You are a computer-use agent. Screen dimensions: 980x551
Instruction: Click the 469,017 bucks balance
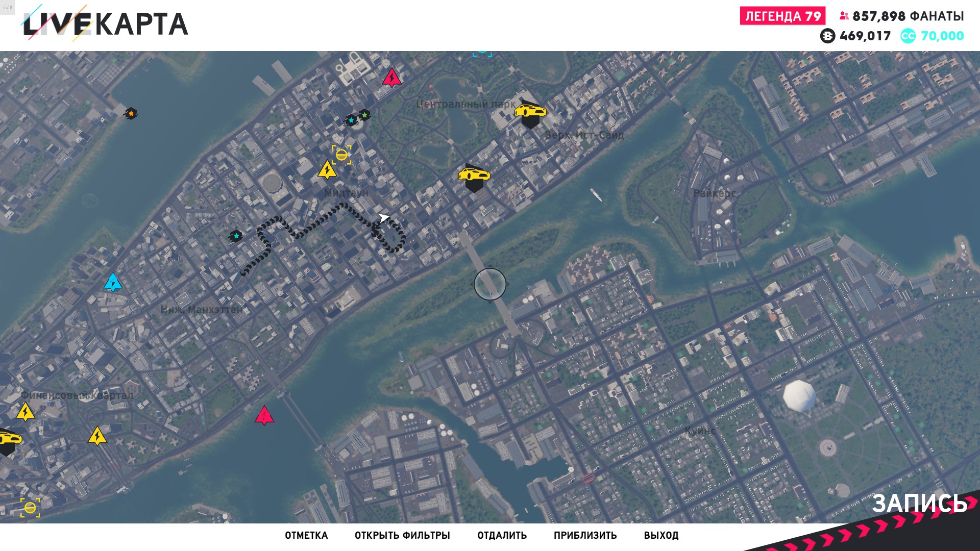tap(865, 36)
